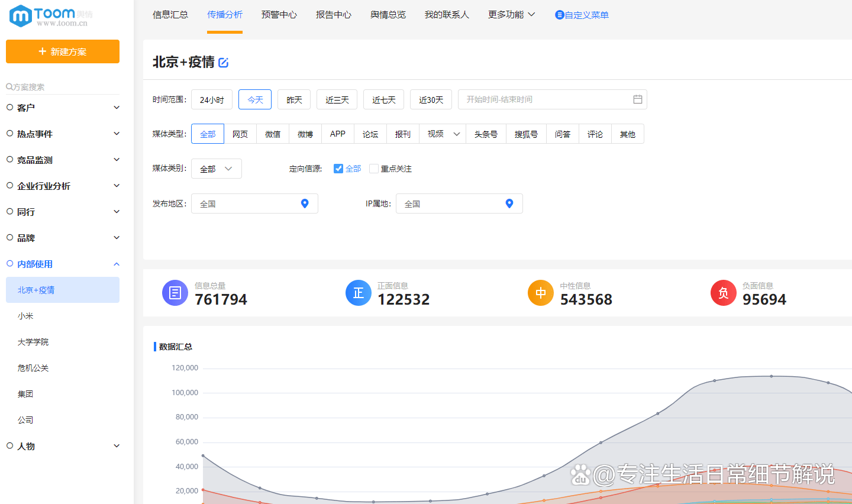Select the 近30天 time range
The width and height of the screenshot is (852, 504).
tap(431, 99)
